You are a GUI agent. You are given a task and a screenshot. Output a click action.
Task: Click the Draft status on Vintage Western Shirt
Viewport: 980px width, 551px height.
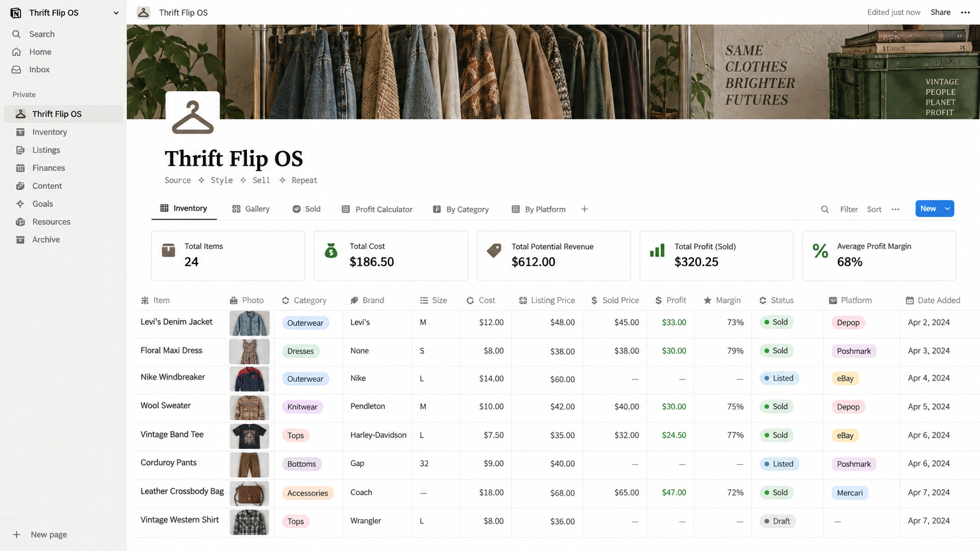[x=777, y=521]
